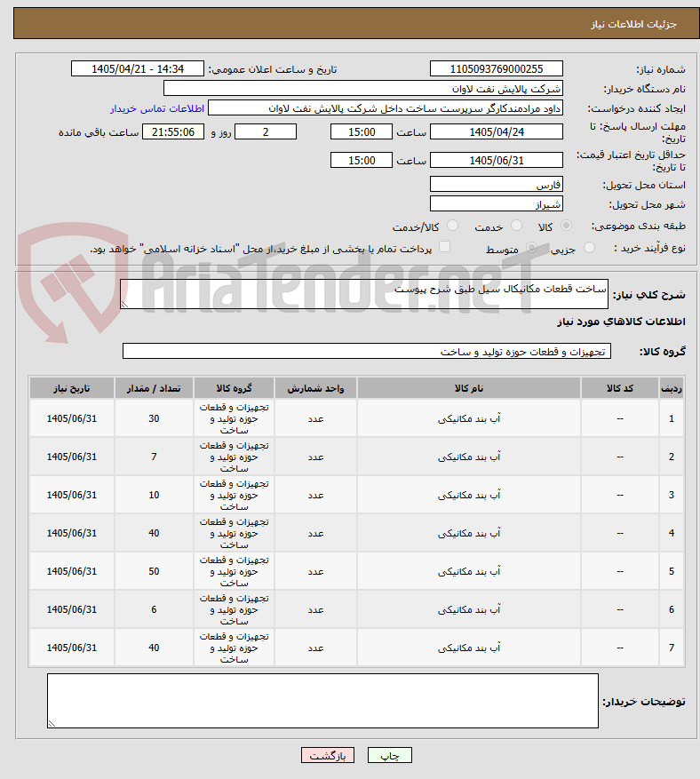Click the جزئیات اطلاعات نیاز page title
Screen dimensions: 700x779
coord(633,24)
